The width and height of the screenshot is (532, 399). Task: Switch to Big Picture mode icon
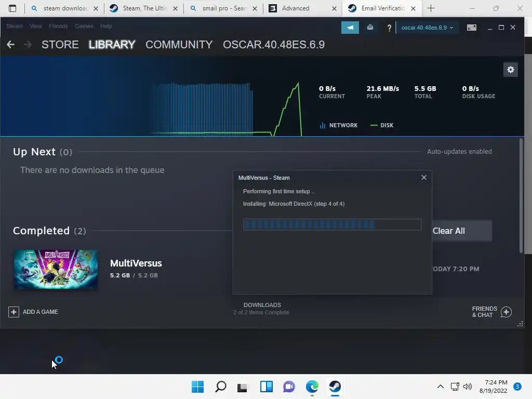pos(472,28)
